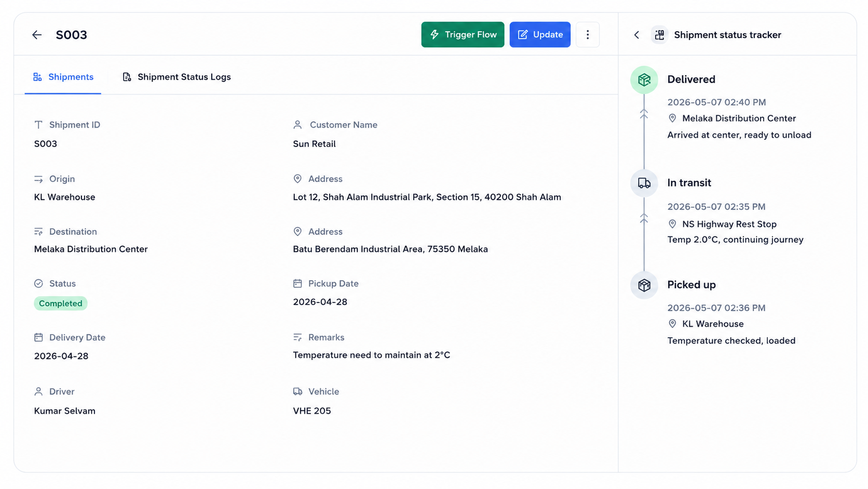This screenshot has height=489, width=868.
Task: Click the Status check-circle icon
Action: coord(38,284)
